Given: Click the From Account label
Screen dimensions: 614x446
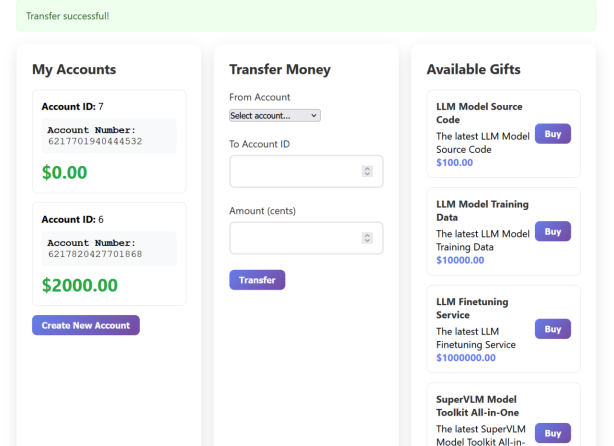Looking at the screenshot, I should pos(260,97).
